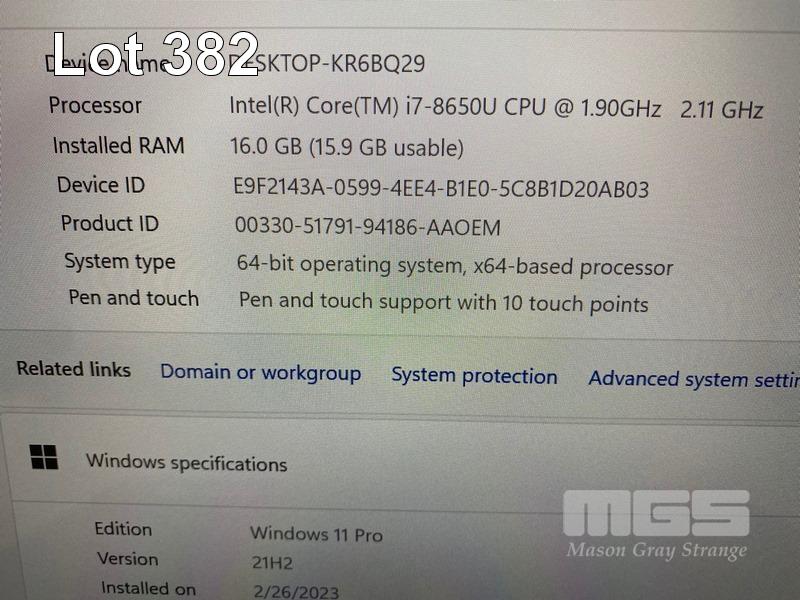Open Advanced system settings link
This screenshot has width=800, height=600.
click(694, 379)
